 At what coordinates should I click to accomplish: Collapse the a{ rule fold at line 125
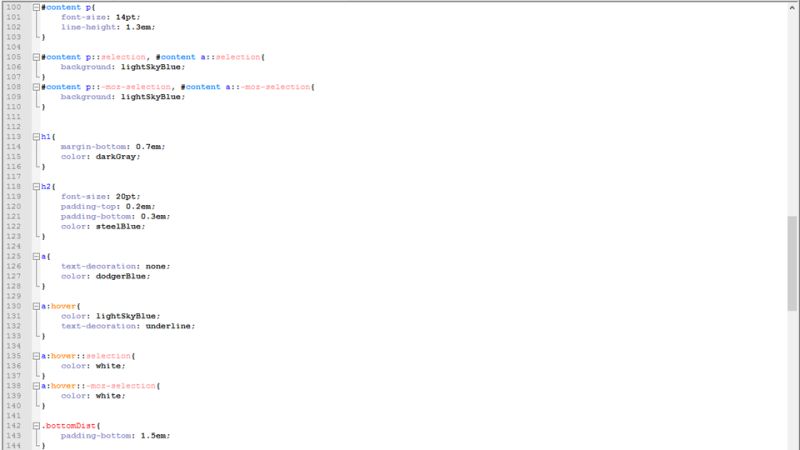(36, 257)
